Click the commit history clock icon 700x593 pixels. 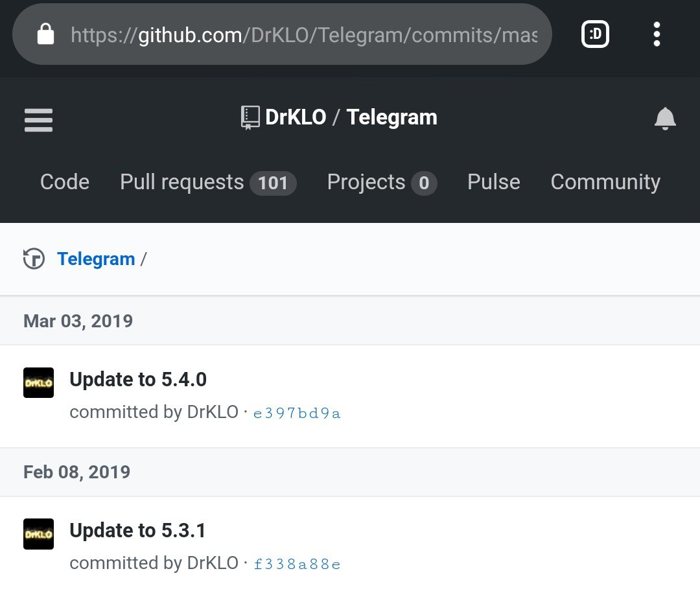34,259
